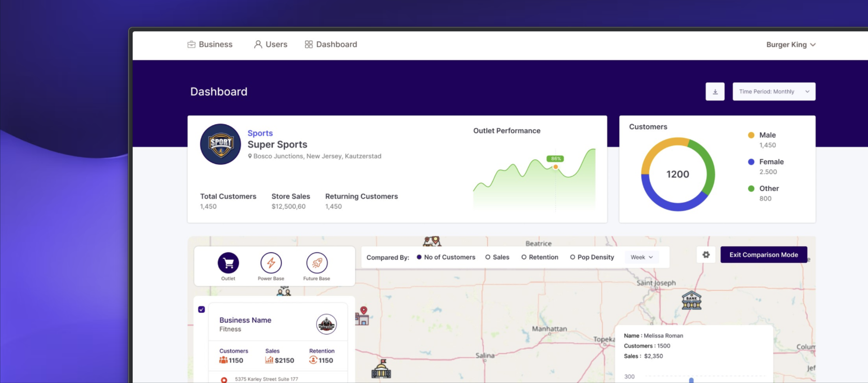Click the Super Sports logo
The image size is (868, 383).
(220, 144)
